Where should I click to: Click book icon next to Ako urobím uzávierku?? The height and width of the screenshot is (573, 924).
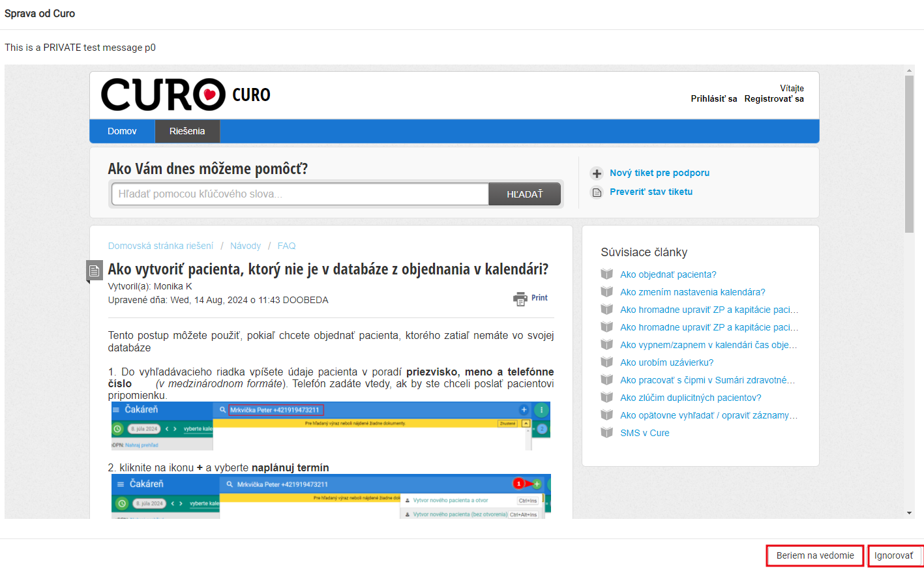pyautogui.click(x=607, y=362)
